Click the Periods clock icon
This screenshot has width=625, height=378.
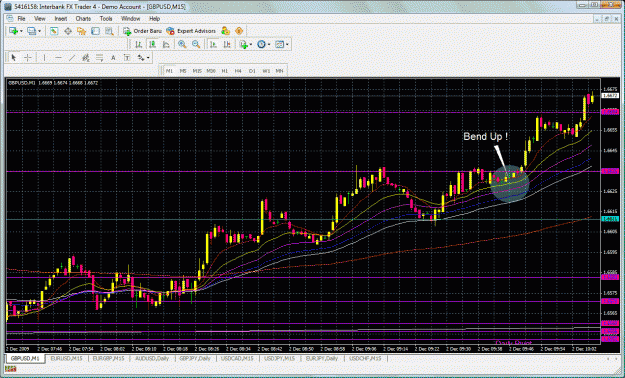[261, 44]
